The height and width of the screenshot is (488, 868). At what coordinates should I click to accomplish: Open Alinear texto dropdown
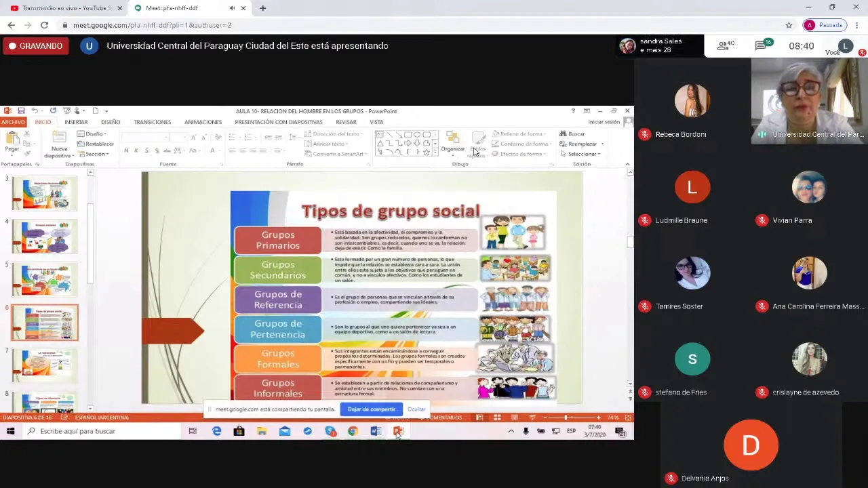[x=326, y=144]
